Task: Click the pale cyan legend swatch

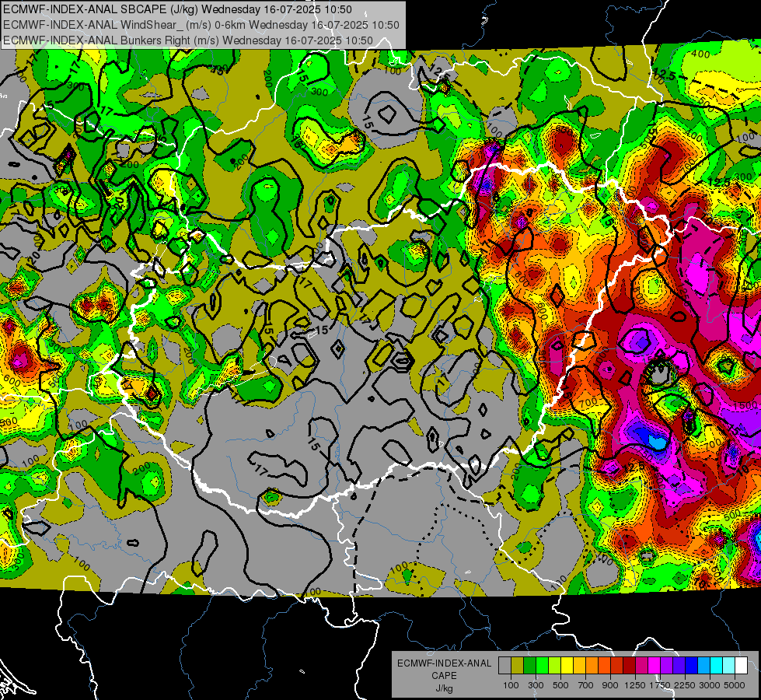Action: click(x=729, y=666)
